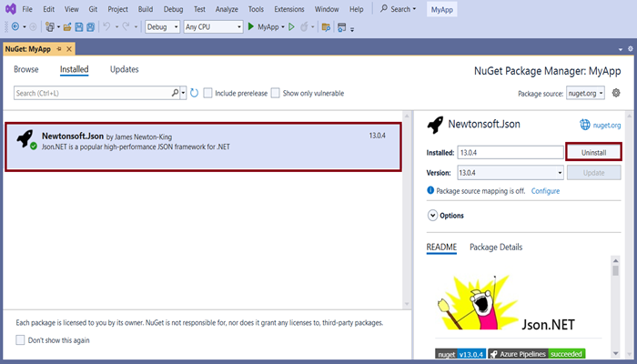
Task: Open the File menu
Action: click(27, 9)
